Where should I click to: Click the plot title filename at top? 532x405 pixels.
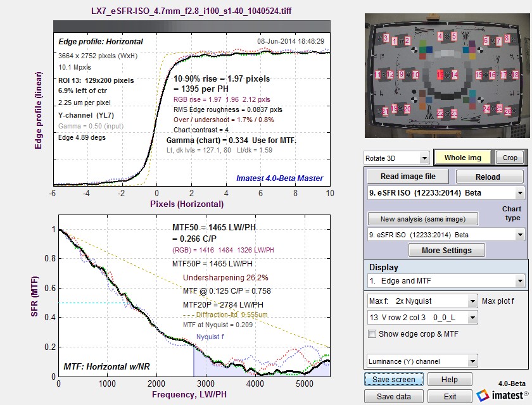pyautogui.click(x=192, y=11)
